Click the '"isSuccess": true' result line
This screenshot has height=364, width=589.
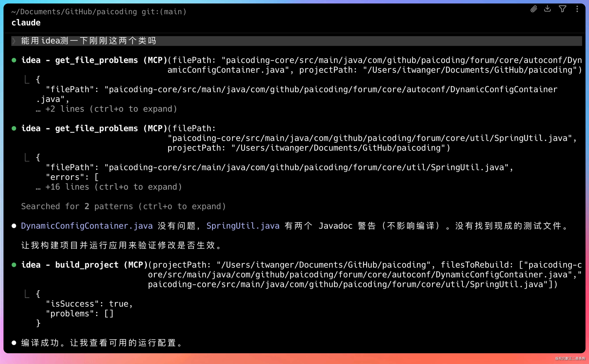click(89, 304)
